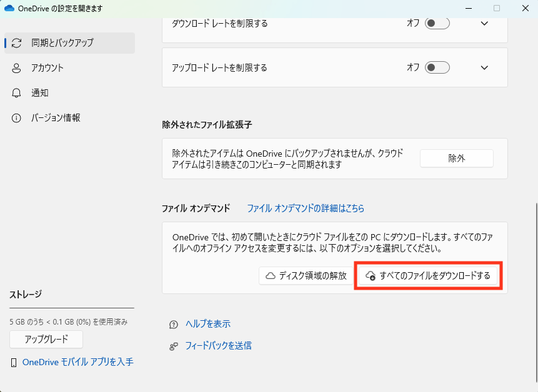Click the mobile phone icon
Image resolution: width=538 pixels, height=392 pixels.
click(14, 363)
